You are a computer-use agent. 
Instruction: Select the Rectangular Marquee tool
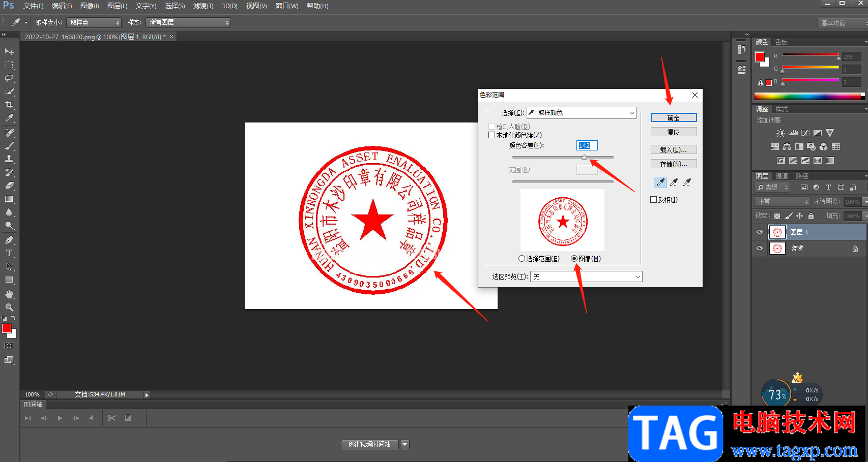tap(9, 65)
